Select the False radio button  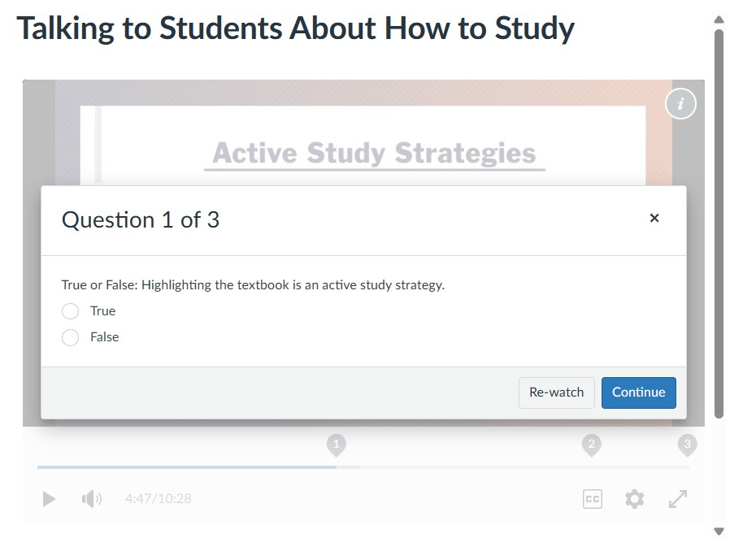click(x=71, y=337)
